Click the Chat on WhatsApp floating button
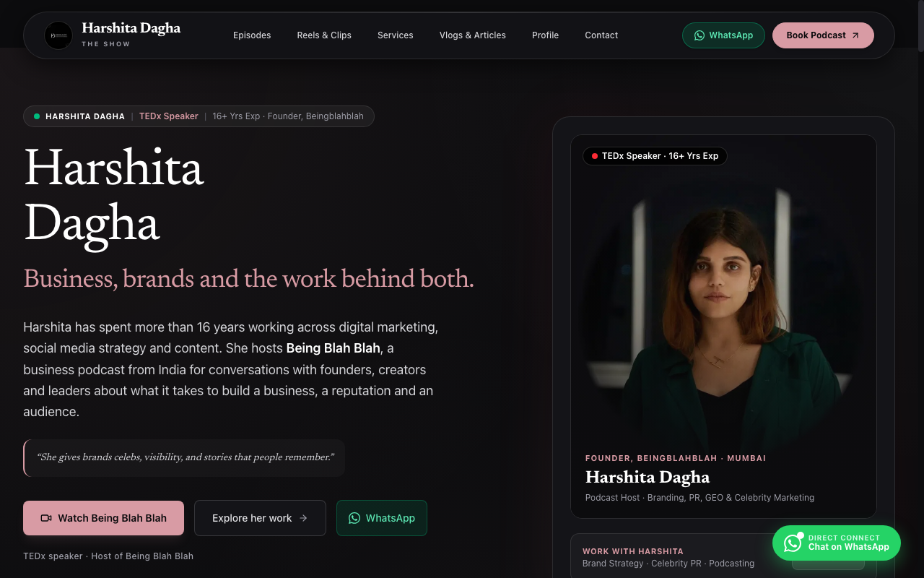Viewport: 924px width, 578px height. (x=837, y=543)
